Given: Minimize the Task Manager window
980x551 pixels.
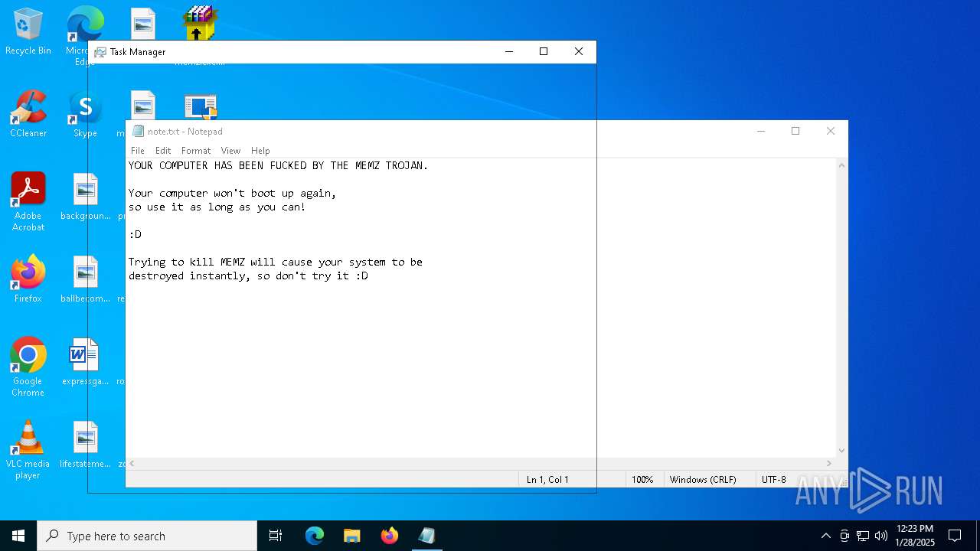Looking at the screenshot, I should click(508, 51).
